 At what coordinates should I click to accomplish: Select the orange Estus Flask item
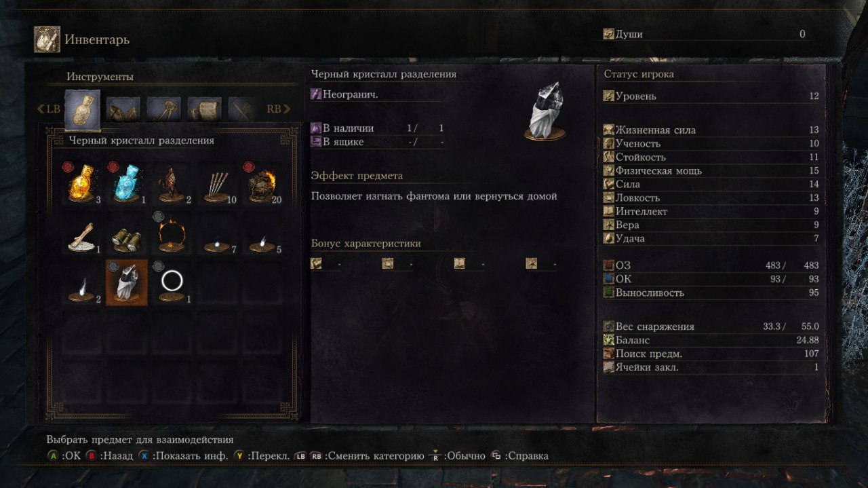(83, 183)
